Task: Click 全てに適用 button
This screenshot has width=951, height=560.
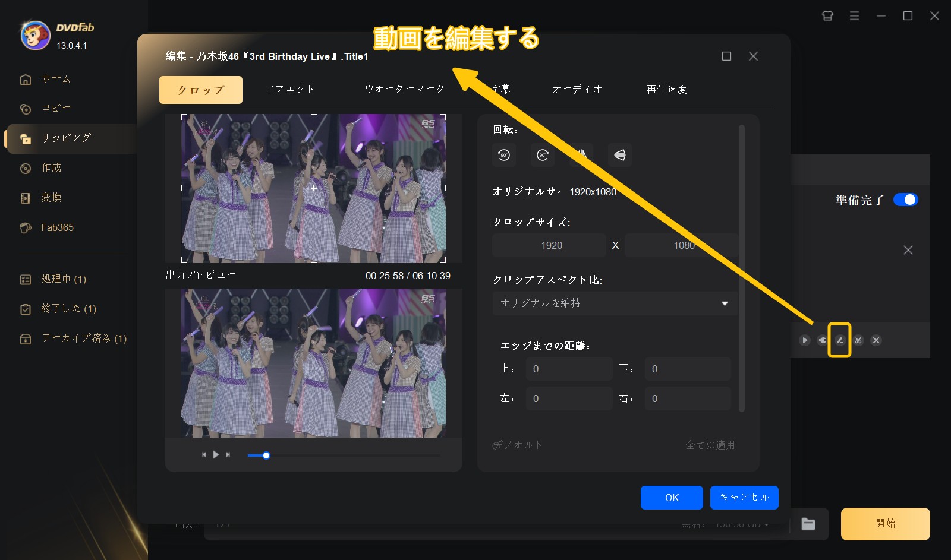Action: tap(710, 445)
